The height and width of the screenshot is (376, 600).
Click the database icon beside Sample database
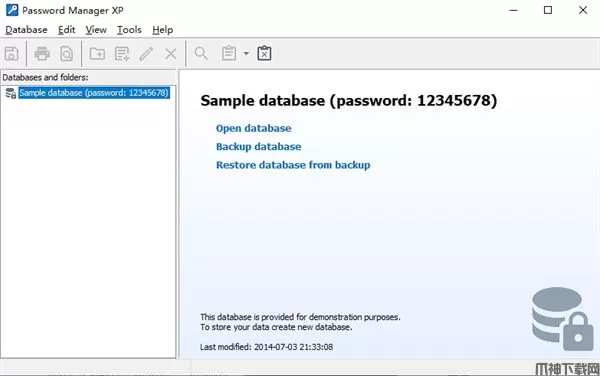10,93
